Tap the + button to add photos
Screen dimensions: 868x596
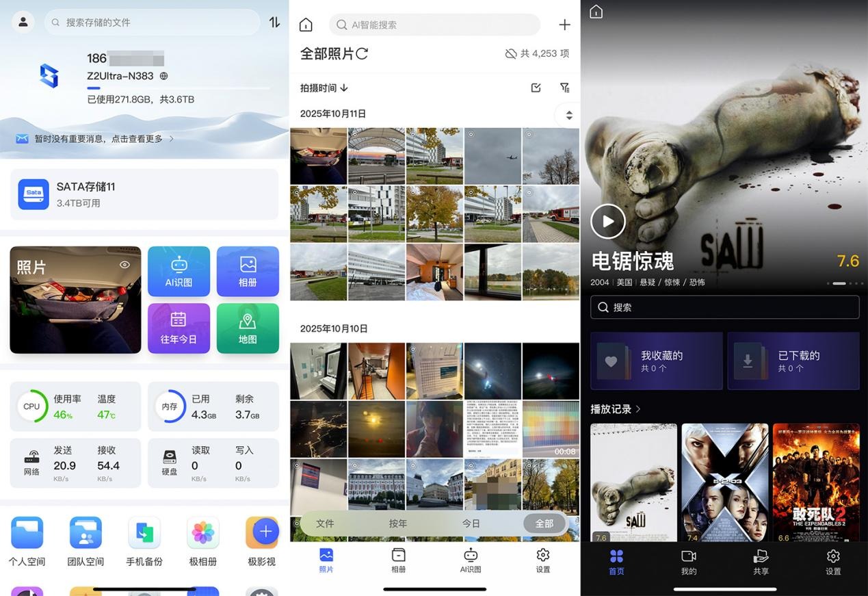pyautogui.click(x=565, y=25)
